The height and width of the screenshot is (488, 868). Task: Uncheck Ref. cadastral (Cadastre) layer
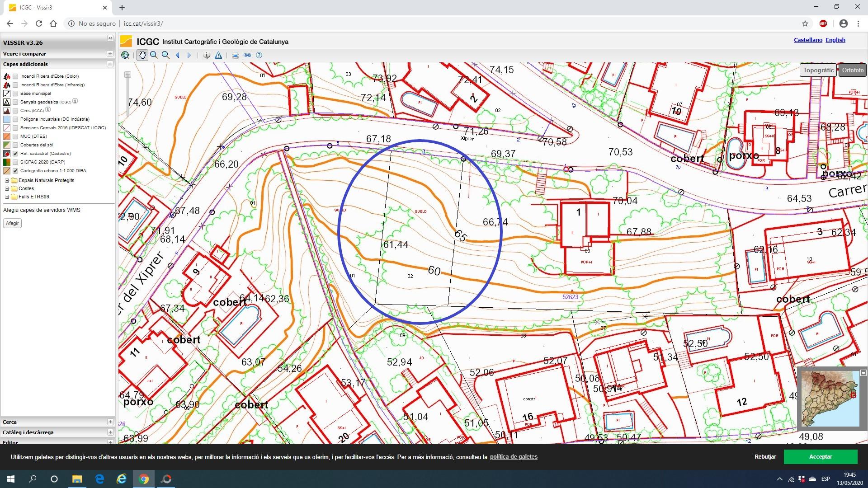pyautogui.click(x=16, y=154)
